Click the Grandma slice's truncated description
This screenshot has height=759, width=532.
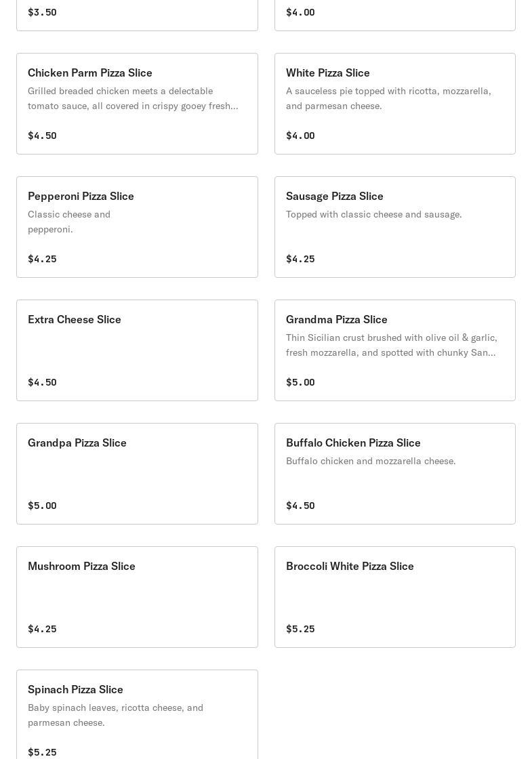tap(391, 345)
